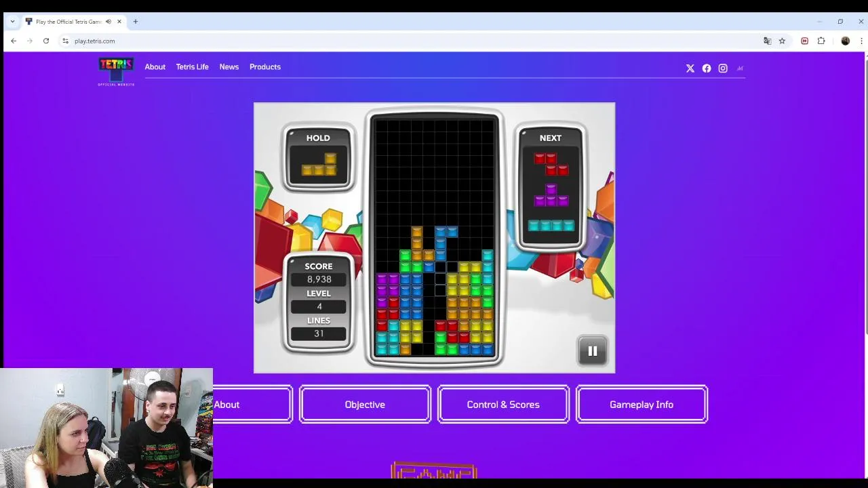
Task: Click the Tetris official website logo
Action: pyautogui.click(x=116, y=72)
